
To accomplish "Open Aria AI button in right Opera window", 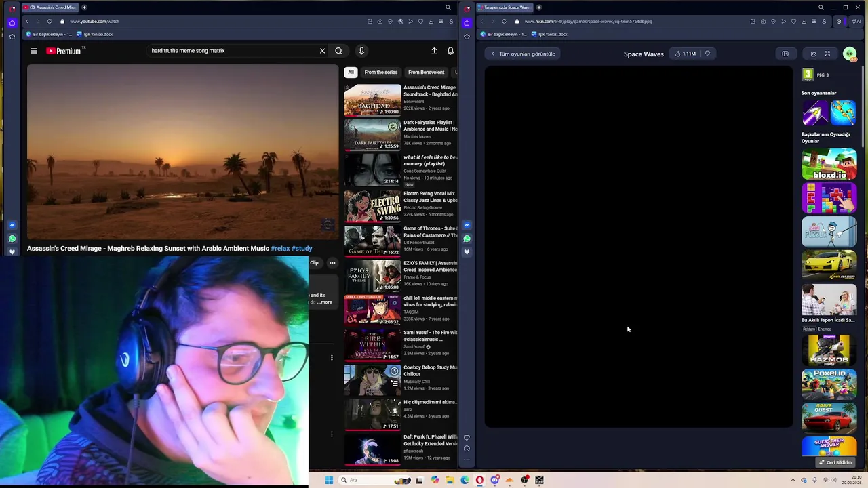I will [856, 22].
